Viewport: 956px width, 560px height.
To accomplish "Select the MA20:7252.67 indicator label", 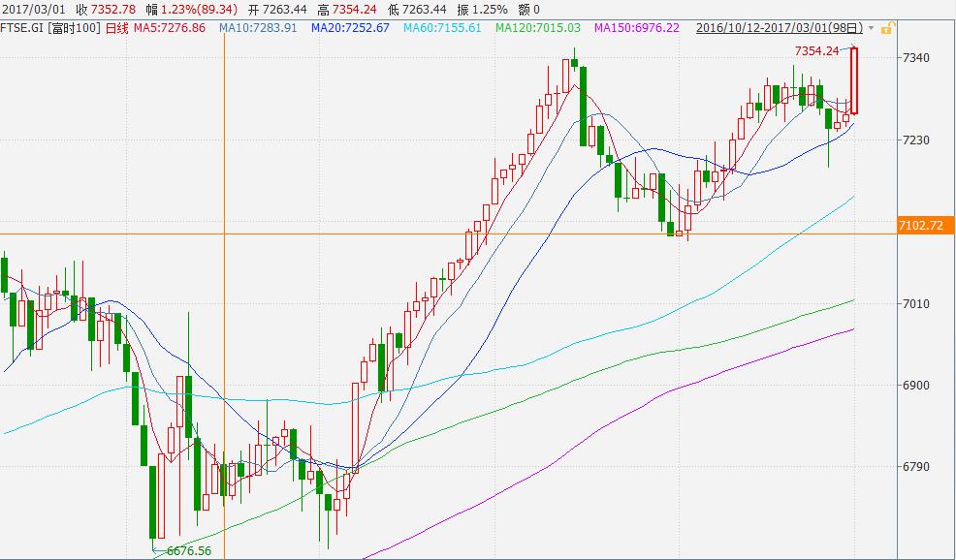I will coord(350,28).
